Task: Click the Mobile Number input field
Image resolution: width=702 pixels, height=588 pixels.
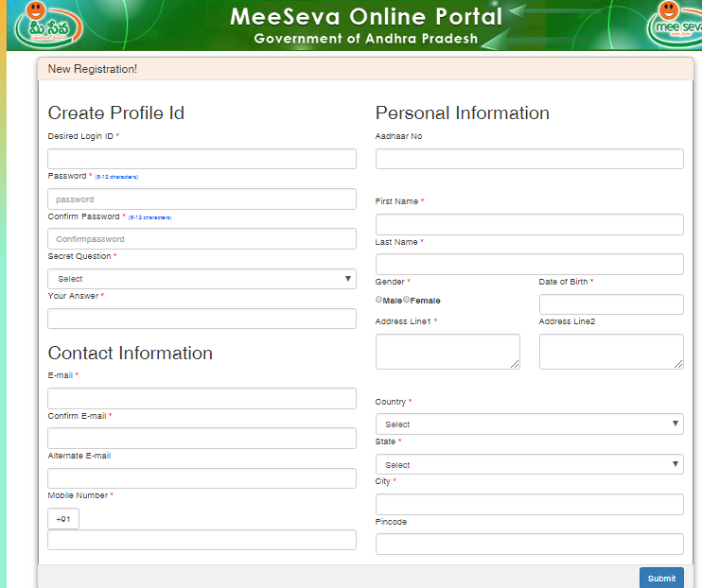Action: pos(202,540)
